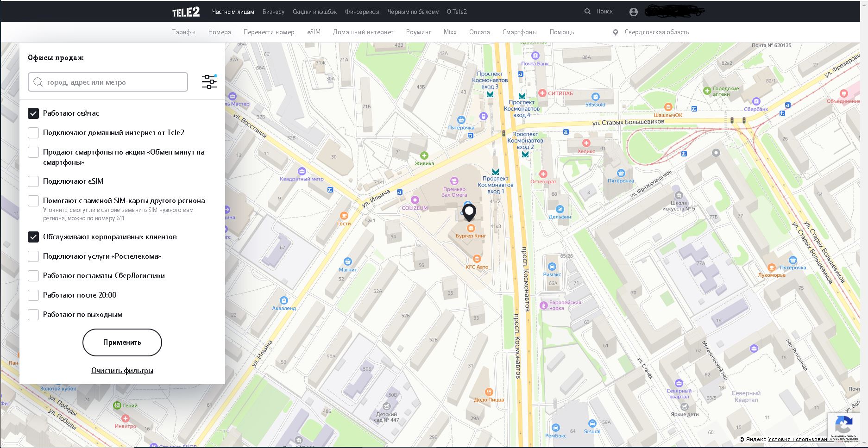Open the filter sliders icon
This screenshot has height=448, width=868.
pos(209,82)
